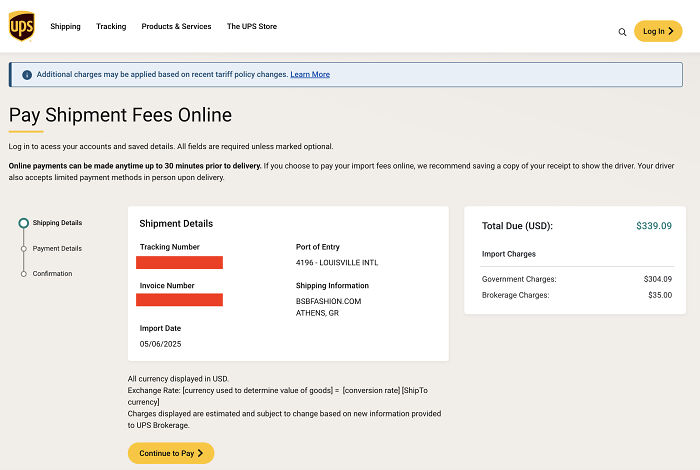Click the info icon in tariff banner
This screenshot has height=470, width=700.
click(x=26, y=74)
